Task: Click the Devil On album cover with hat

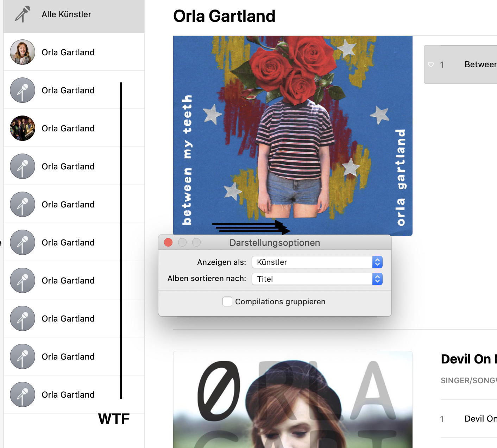Action: 293,399
